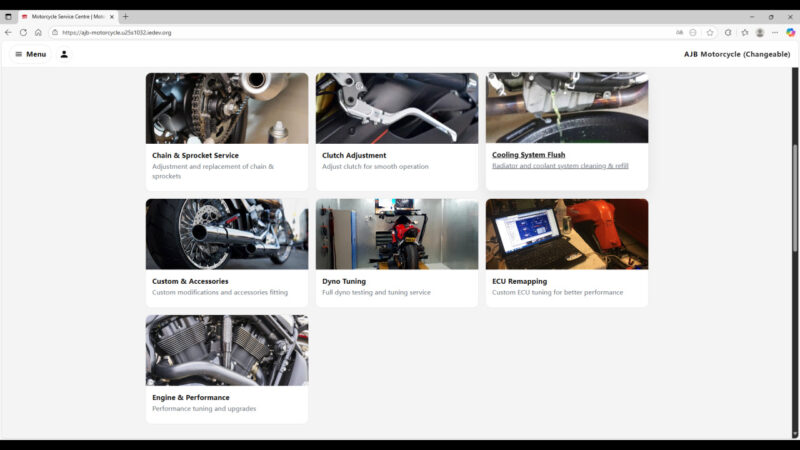Screen dimensions: 800x450
Task: Select ECU Remapping service title
Action: tap(519, 281)
